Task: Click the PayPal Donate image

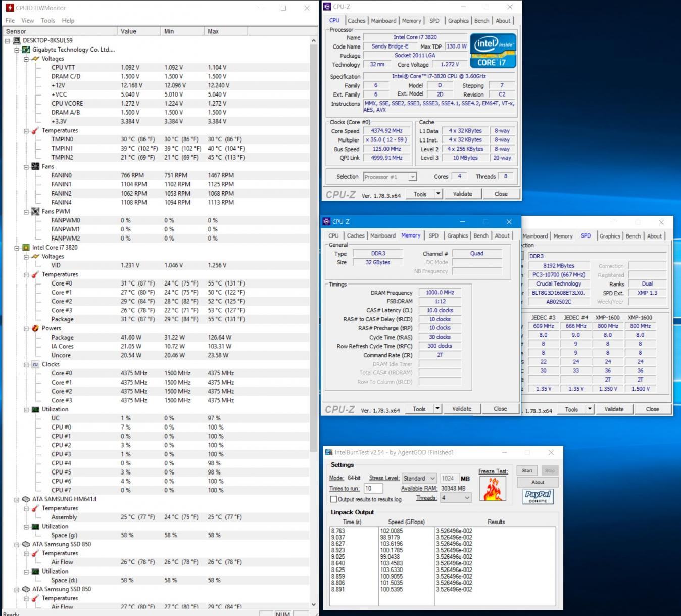Action: click(538, 496)
